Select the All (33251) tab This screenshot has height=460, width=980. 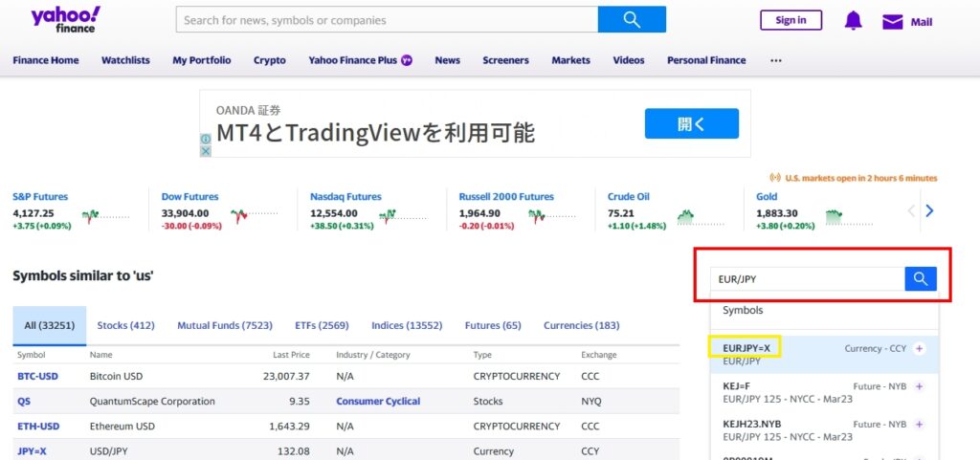[x=50, y=326]
